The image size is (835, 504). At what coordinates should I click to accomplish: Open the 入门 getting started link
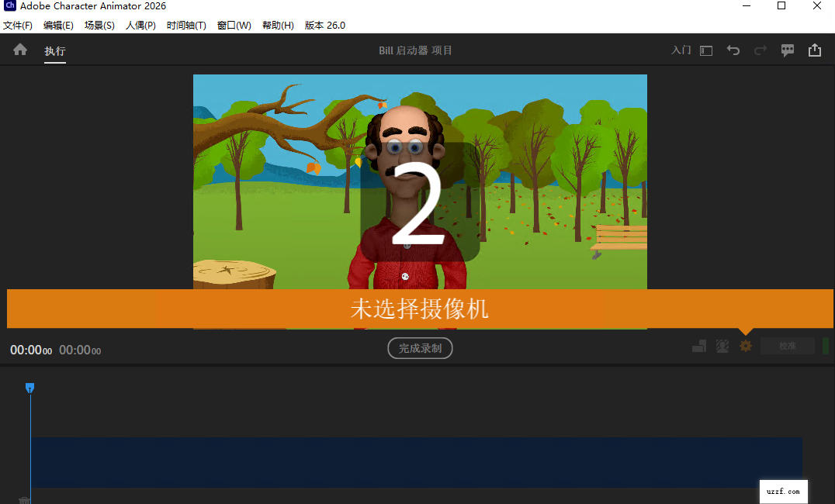click(x=681, y=50)
